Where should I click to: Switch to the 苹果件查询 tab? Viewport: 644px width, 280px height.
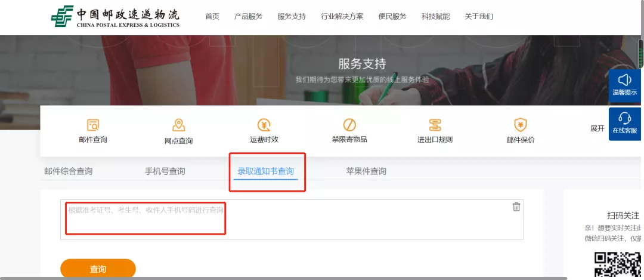[x=366, y=171]
